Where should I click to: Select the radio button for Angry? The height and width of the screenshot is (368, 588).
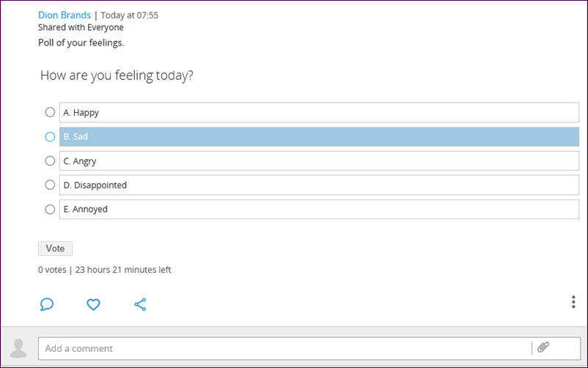point(50,161)
